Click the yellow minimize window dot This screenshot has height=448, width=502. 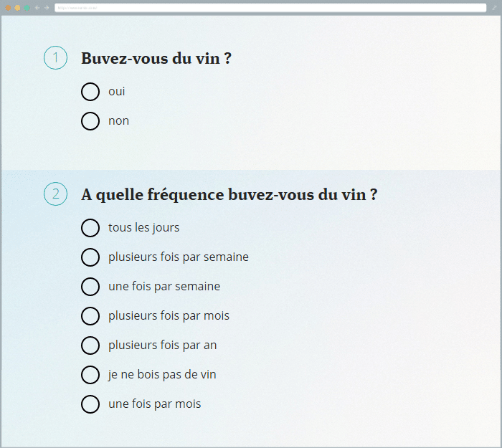pyautogui.click(x=17, y=8)
